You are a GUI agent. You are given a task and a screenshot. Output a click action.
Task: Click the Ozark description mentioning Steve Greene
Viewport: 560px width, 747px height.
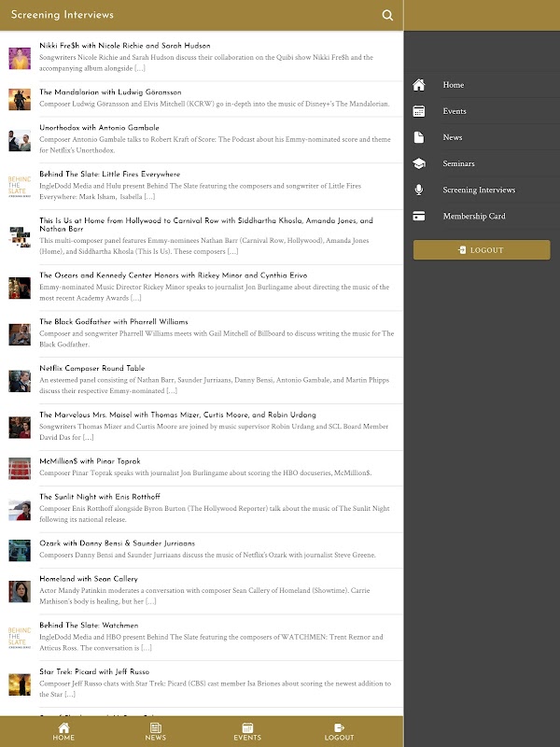[x=207, y=555]
